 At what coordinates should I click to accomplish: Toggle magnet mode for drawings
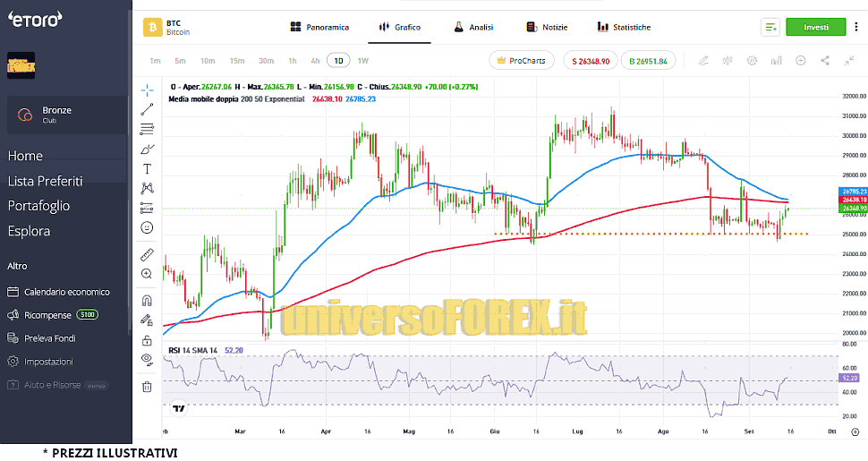(147, 300)
